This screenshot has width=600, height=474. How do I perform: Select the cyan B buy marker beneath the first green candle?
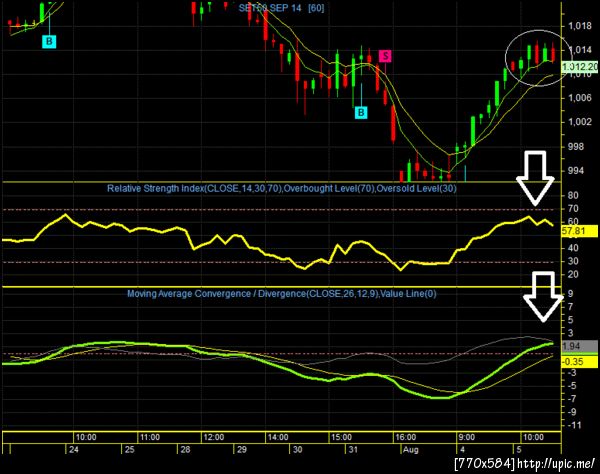click(49, 41)
